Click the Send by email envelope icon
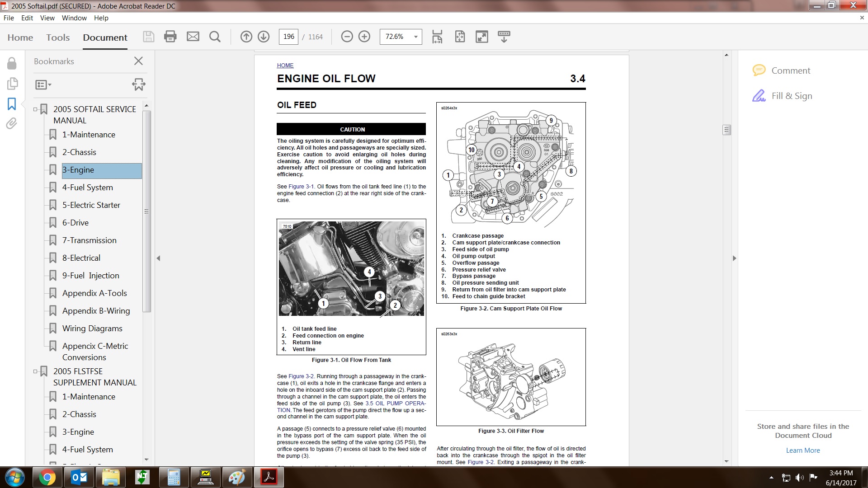 193,37
